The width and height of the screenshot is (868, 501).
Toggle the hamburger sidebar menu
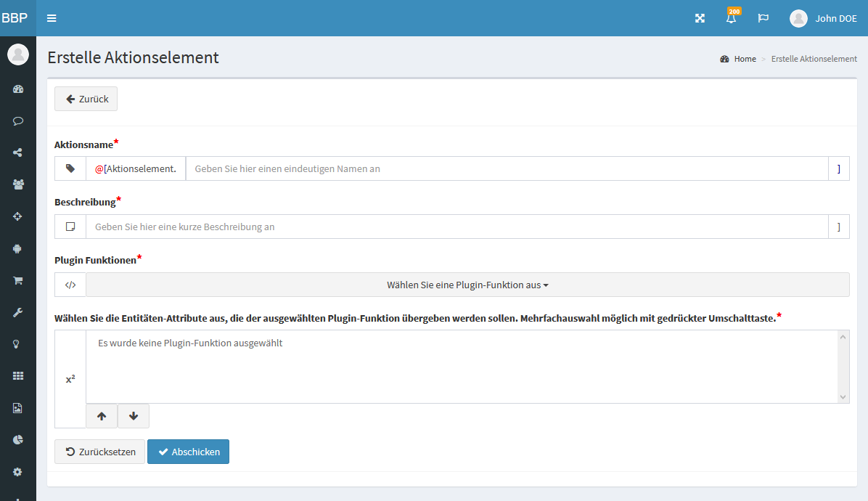(x=52, y=18)
